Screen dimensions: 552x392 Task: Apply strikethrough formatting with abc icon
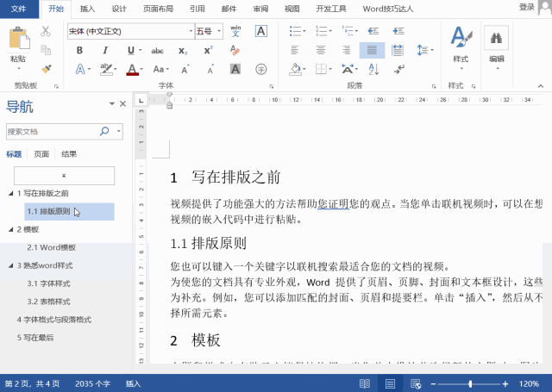coord(157,50)
